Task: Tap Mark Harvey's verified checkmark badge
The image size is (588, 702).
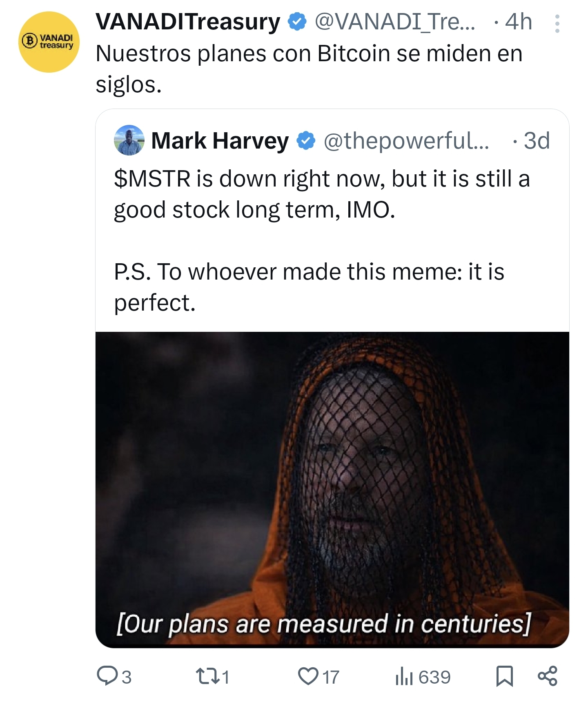Action: tap(306, 141)
